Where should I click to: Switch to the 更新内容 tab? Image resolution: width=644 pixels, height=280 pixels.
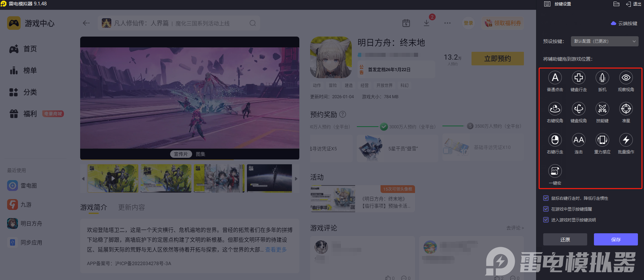(131, 207)
